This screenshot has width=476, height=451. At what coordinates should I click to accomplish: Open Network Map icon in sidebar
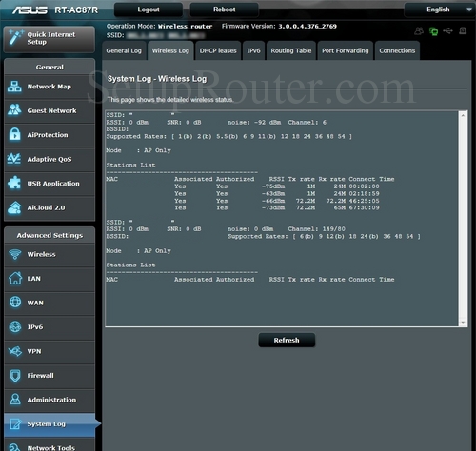[x=14, y=87]
